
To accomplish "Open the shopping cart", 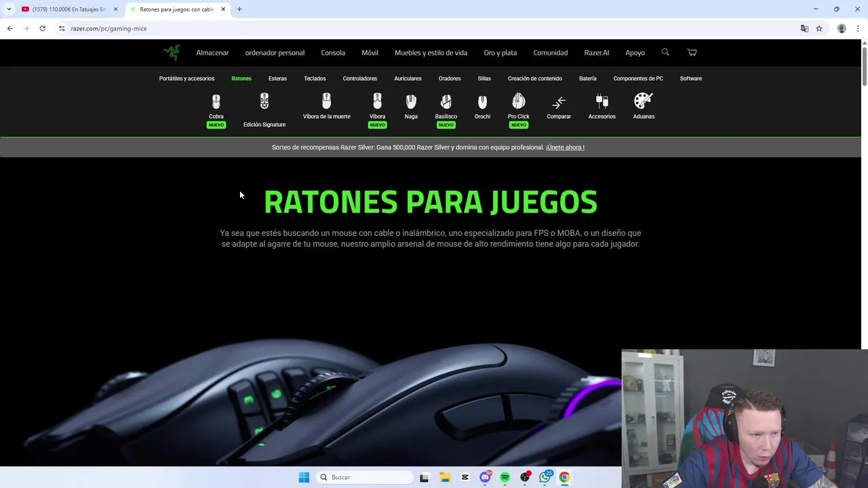I will [x=692, y=52].
